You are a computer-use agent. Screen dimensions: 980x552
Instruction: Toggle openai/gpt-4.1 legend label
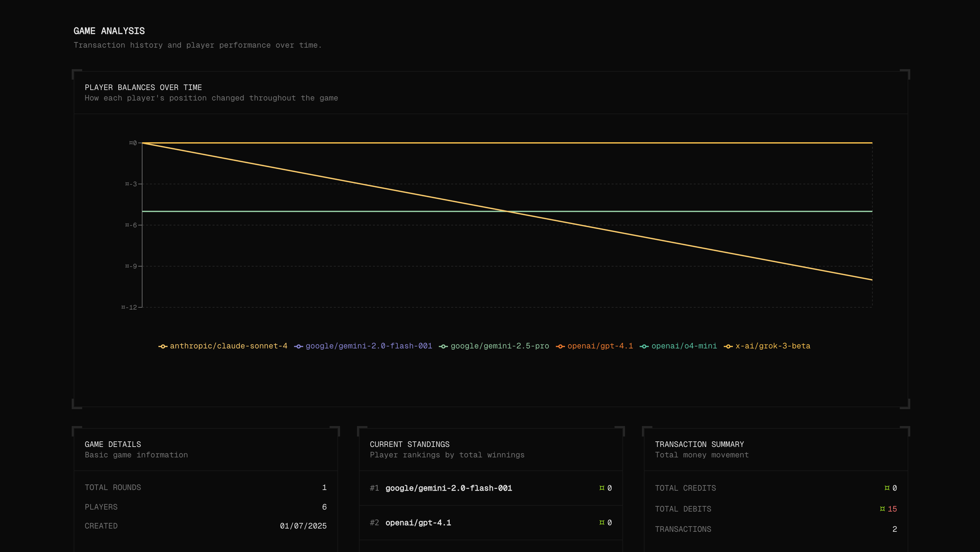600,346
